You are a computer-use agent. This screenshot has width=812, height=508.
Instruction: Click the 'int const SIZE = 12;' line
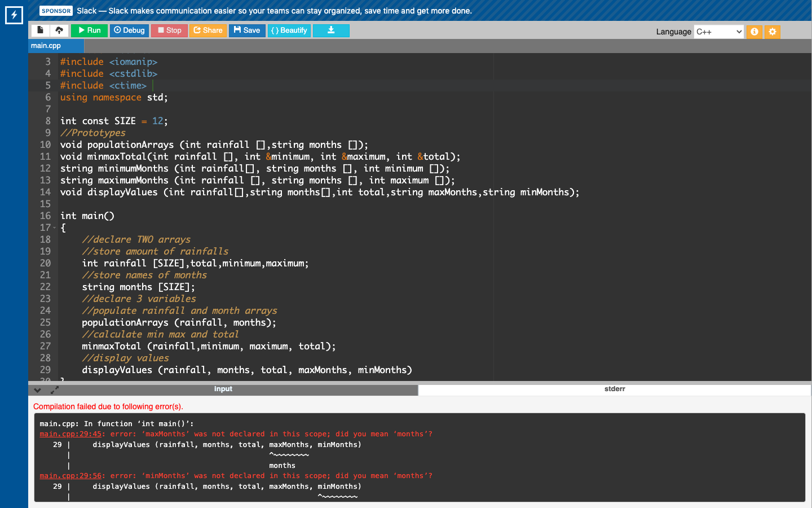pyautogui.click(x=114, y=121)
